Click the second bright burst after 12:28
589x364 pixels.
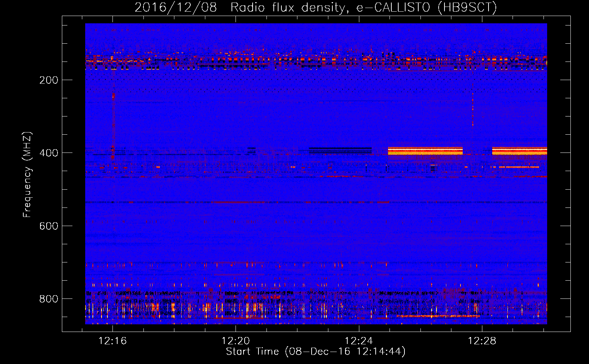pos(519,151)
